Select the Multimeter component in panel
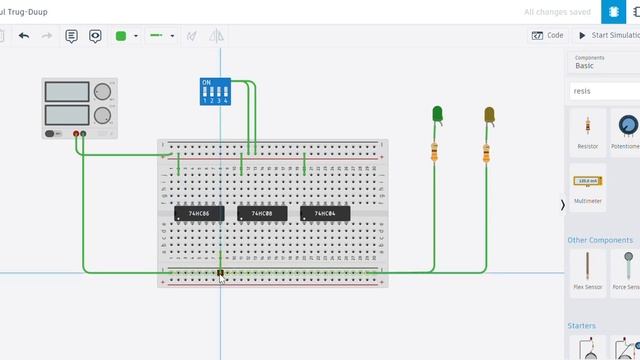This screenshot has width=640, height=360. (588, 187)
